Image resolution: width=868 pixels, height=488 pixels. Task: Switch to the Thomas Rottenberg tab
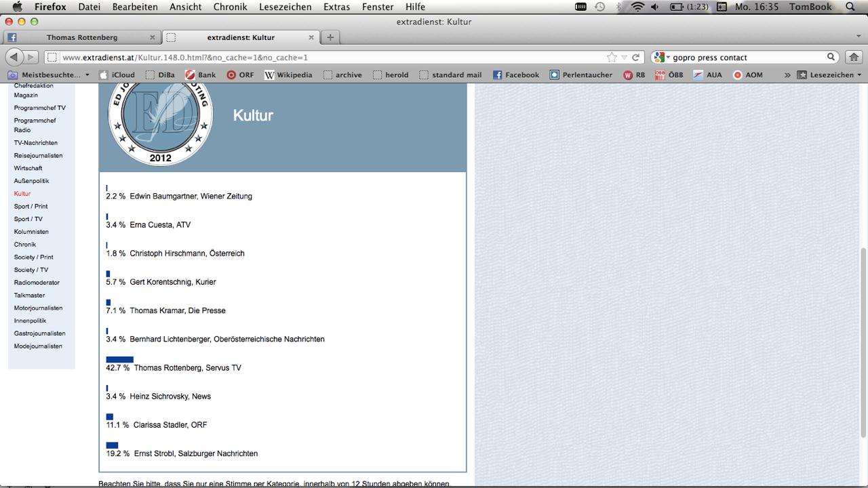click(x=81, y=37)
